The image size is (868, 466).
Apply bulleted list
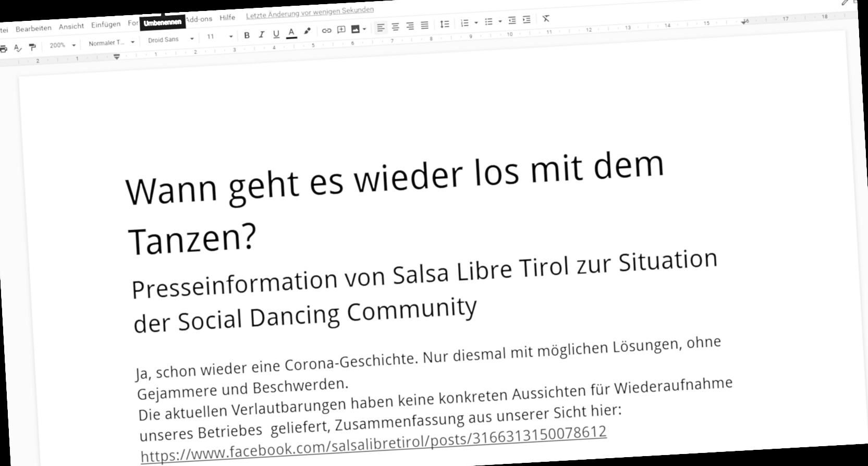click(x=488, y=22)
